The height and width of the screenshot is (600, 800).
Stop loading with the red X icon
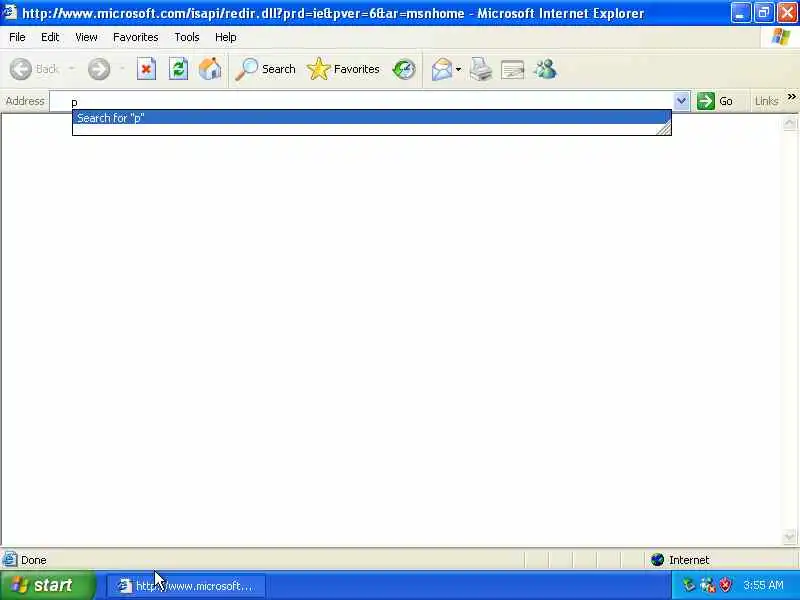pyautogui.click(x=146, y=69)
